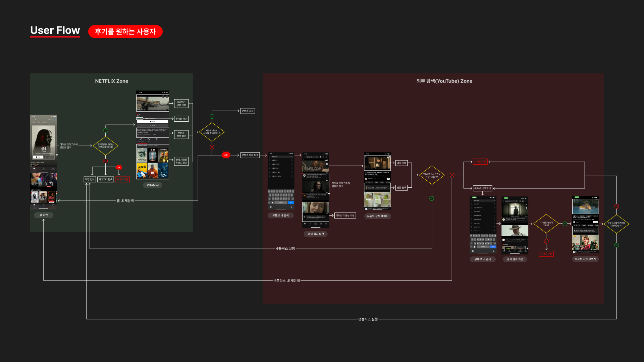Click the Netflix home screen mockup with 런 poster
Viewport: 644px width, 362px height.
(x=44, y=141)
